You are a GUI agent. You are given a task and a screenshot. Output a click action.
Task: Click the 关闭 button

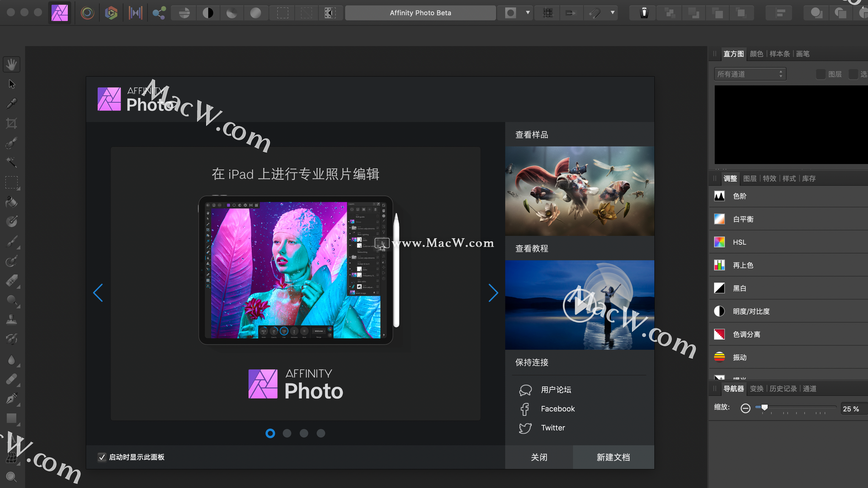(539, 457)
